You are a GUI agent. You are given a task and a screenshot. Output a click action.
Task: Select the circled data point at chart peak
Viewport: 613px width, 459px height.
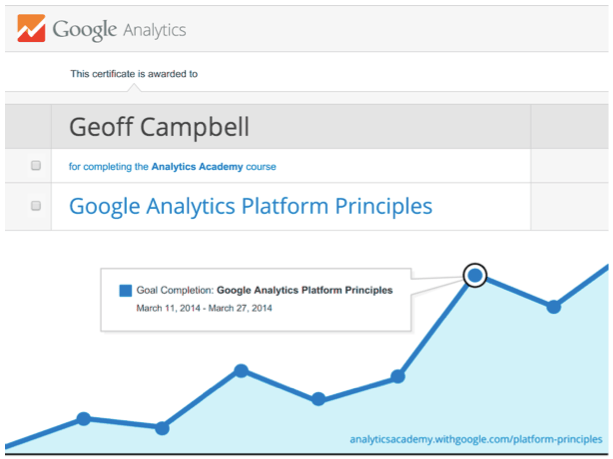tap(475, 275)
